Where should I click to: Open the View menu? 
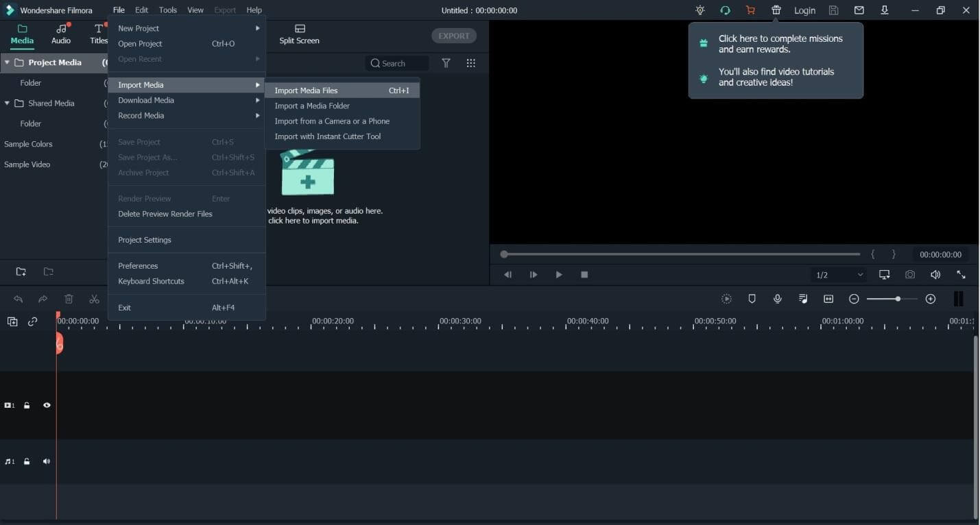click(x=195, y=10)
